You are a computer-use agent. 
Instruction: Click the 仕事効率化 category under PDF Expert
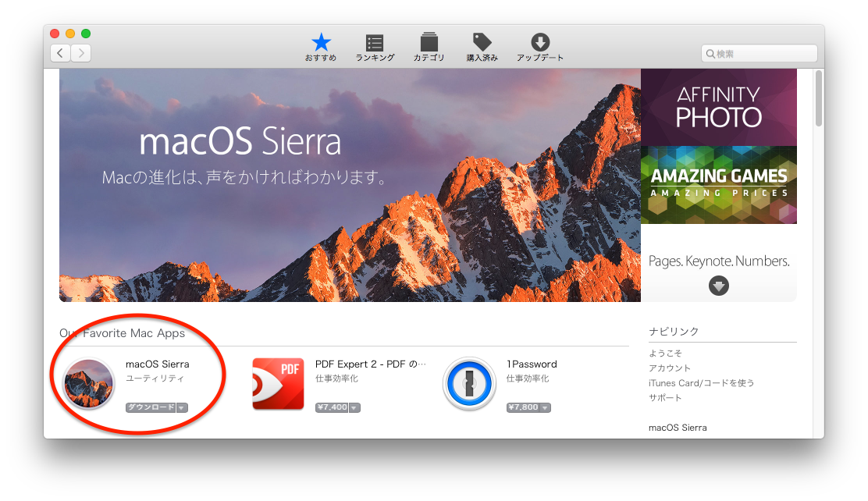(336, 378)
